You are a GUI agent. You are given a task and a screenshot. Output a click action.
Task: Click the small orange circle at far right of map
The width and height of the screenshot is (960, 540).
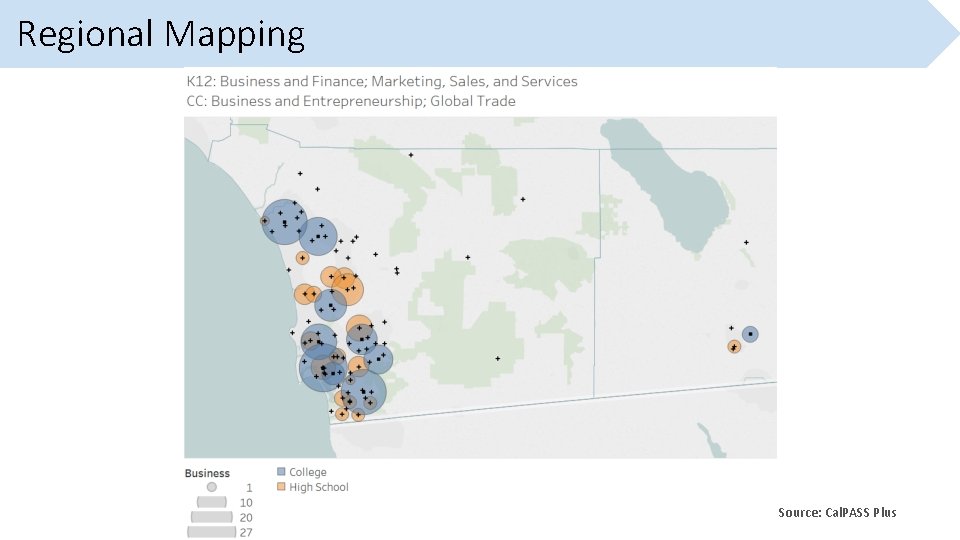point(734,346)
